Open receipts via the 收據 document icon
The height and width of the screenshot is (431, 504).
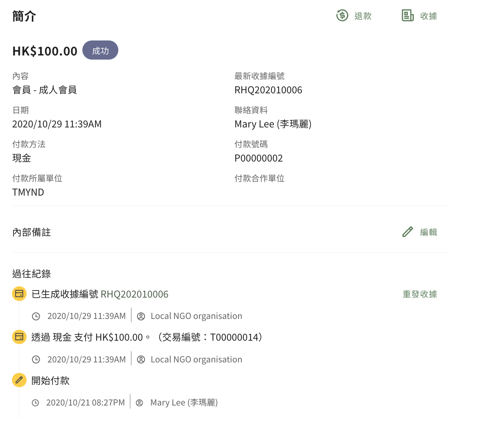407,16
